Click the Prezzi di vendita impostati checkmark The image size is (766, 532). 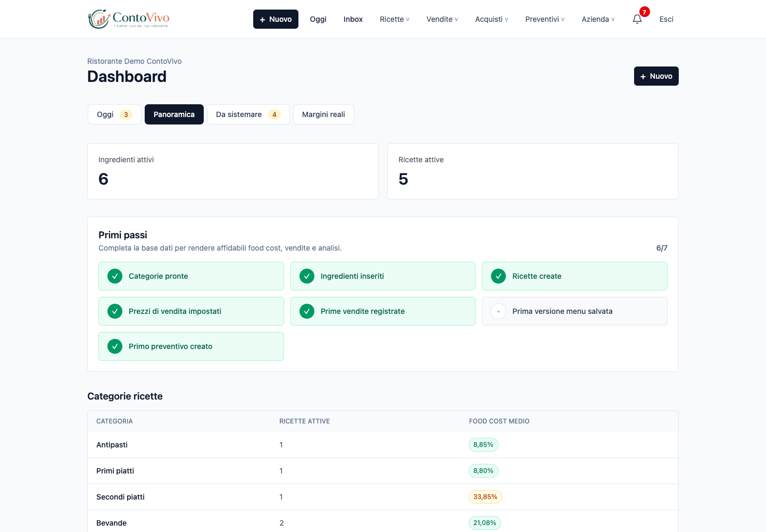coord(115,311)
